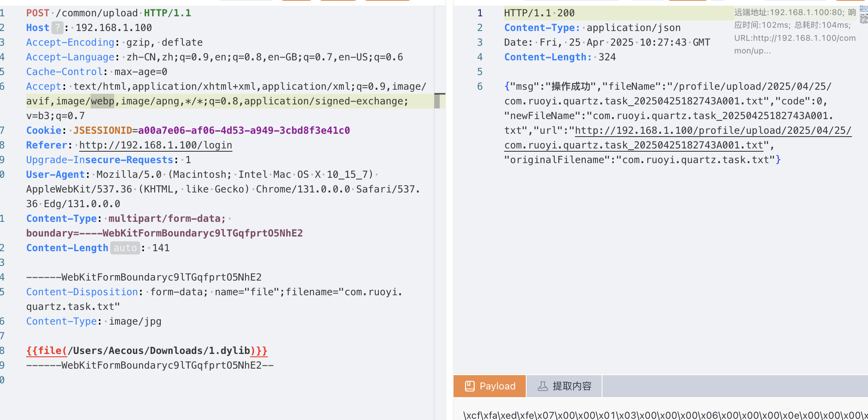Click the hex payload bytes starting with \xcf\xfa

[666, 415]
